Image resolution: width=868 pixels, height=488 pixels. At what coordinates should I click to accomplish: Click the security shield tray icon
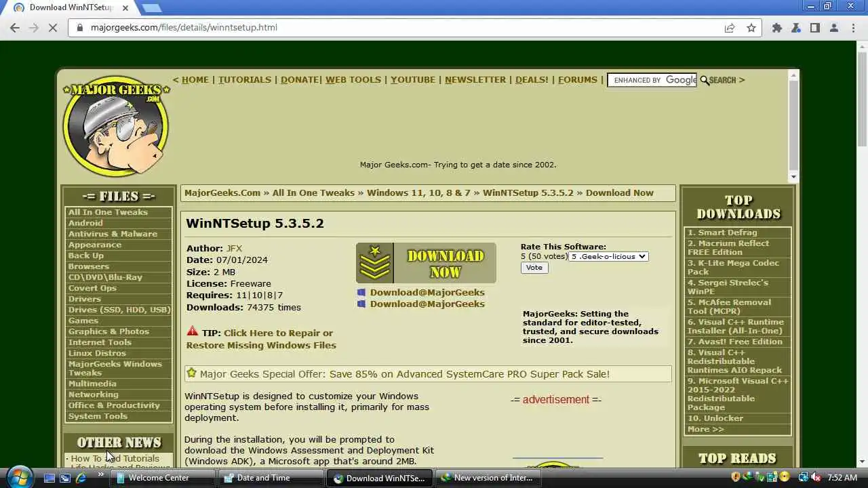736,478
